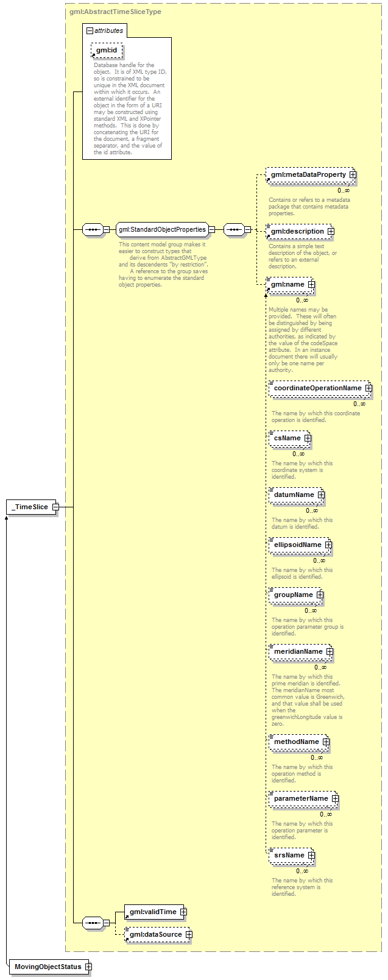Select gml:dataSource element
The height and width of the screenshot is (980, 388).
tap(155, 935)
